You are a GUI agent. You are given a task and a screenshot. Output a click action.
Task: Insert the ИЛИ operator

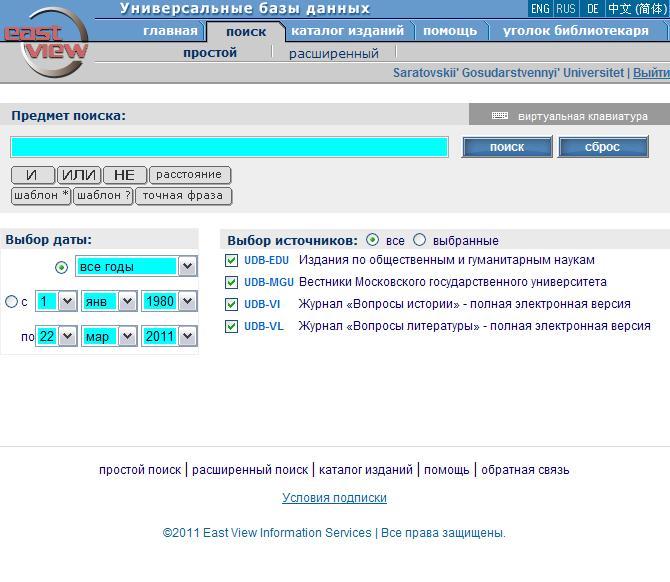tap(79, 175)
